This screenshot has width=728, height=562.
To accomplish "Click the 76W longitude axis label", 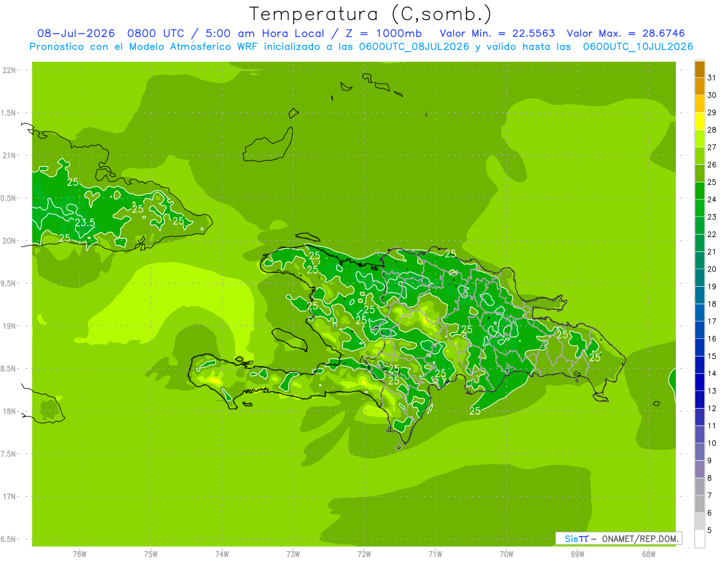I will point(79,554).
